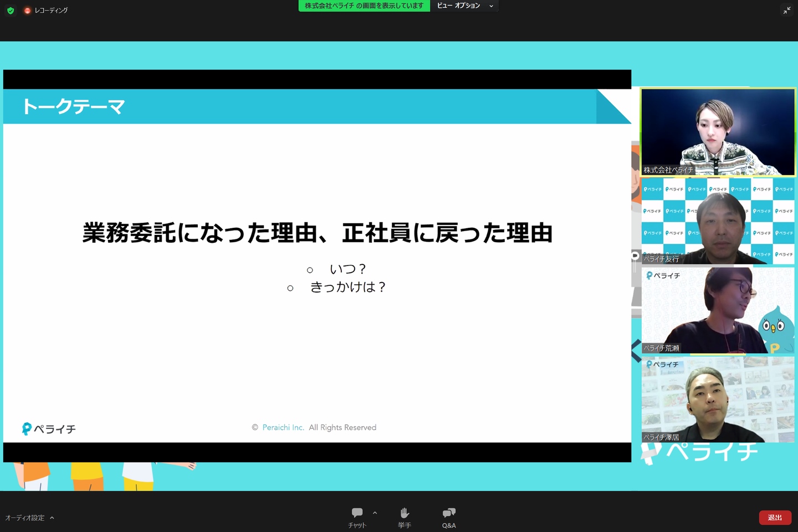The width and height of the screenshot is (798, 532).
Task: Select the 株式会社ペライチ speaker video
Action: coord(718,132)
